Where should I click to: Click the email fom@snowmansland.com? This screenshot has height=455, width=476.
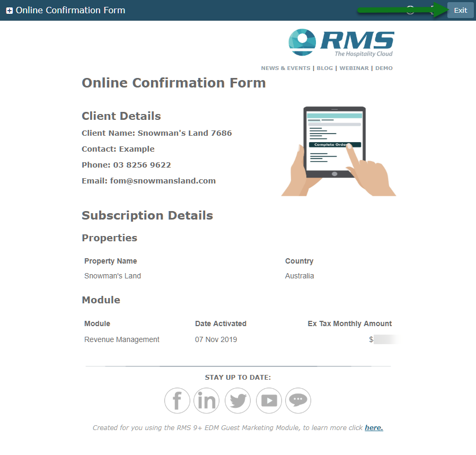point(163,181)
